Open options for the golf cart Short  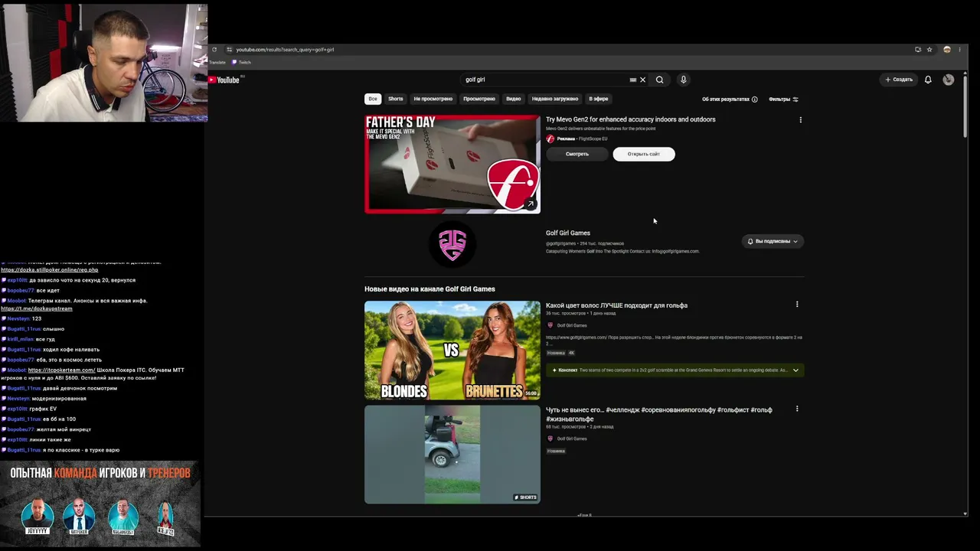tap(797, 409)
